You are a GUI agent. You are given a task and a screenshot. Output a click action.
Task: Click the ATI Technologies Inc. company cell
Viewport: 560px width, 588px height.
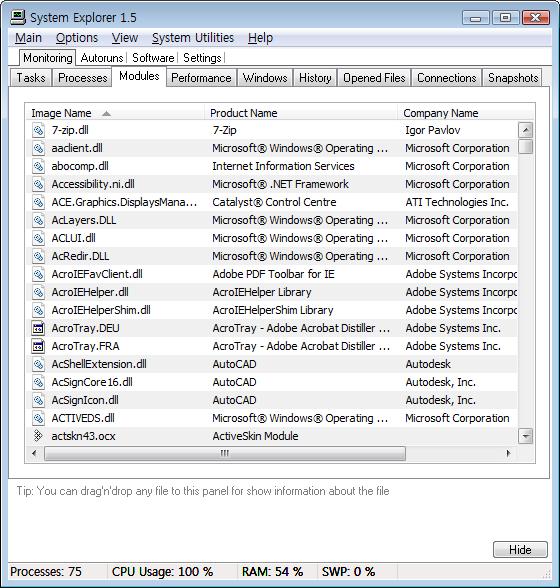tap(457, 202)
